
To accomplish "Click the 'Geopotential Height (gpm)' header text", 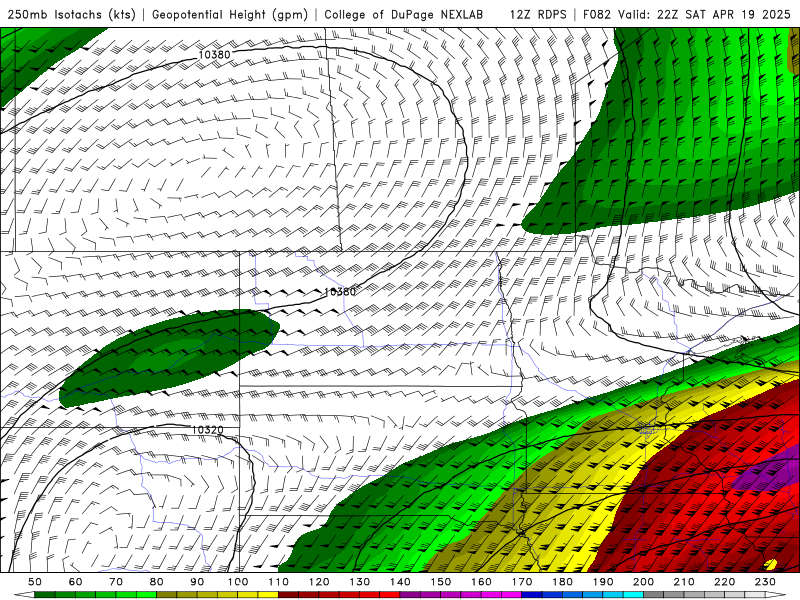I will click(x=230, y=14).
